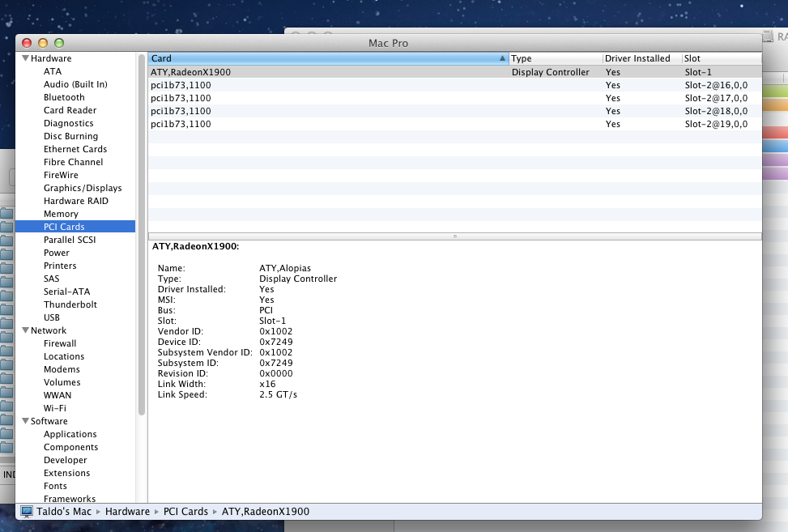788x532 pixels.
Task: Select pci1b73,1100 row at Slot-2@19,0,0
Action: point(455,124)
